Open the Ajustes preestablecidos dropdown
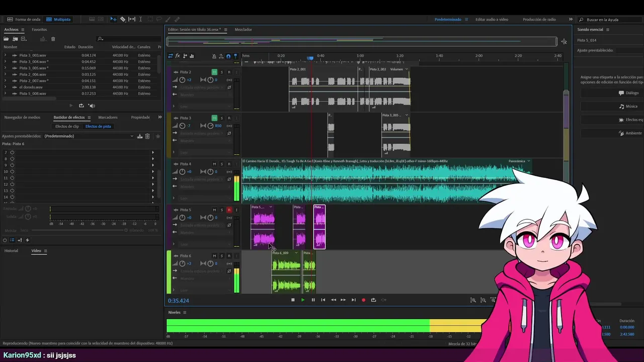644x362 pixels. [89, 136]
